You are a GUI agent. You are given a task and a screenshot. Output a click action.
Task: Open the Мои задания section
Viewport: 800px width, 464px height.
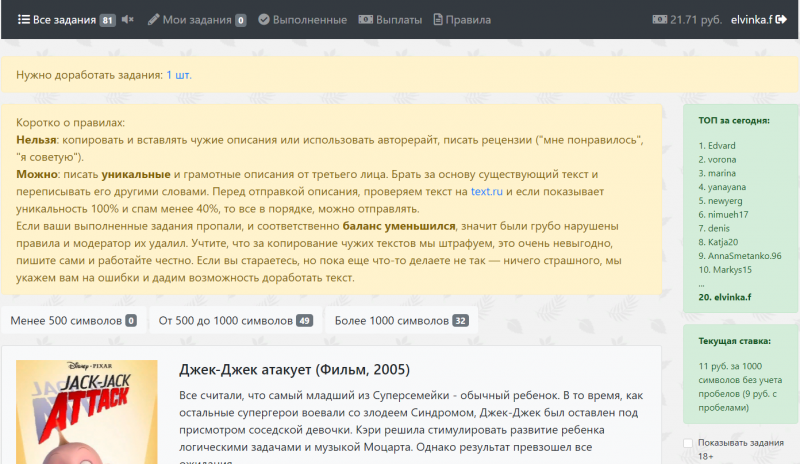197,20
